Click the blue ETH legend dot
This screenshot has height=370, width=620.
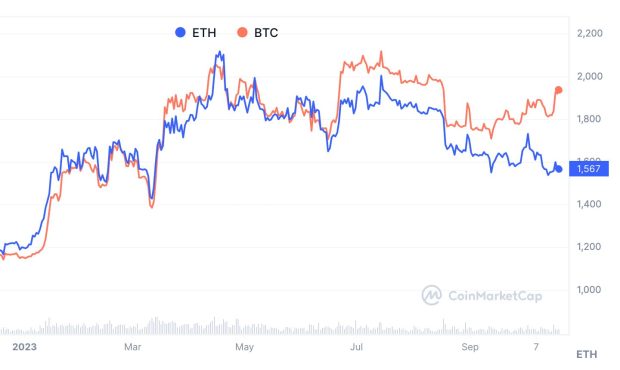pos(180,32)
